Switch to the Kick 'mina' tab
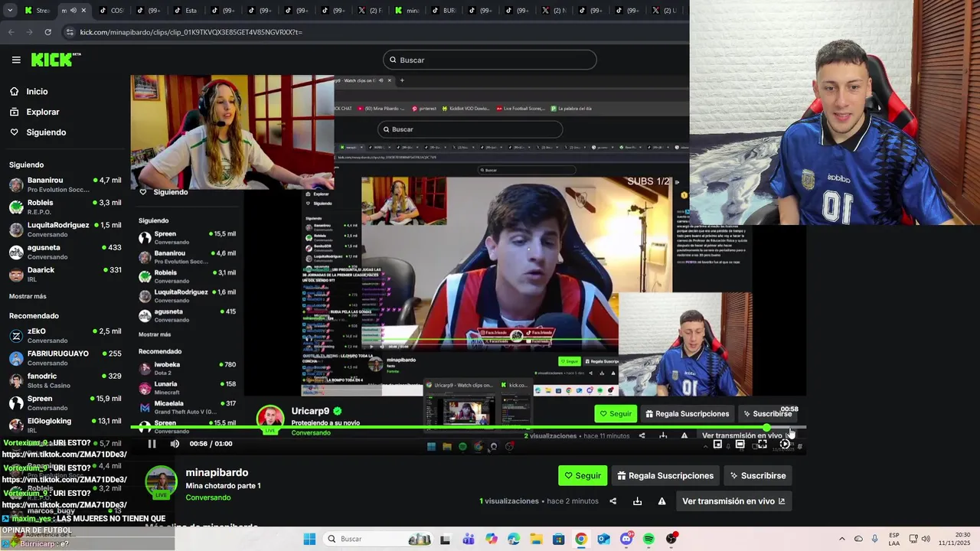The width and height of the screenshot is (980, 551). pyautogui.click(x=406, y=11)
